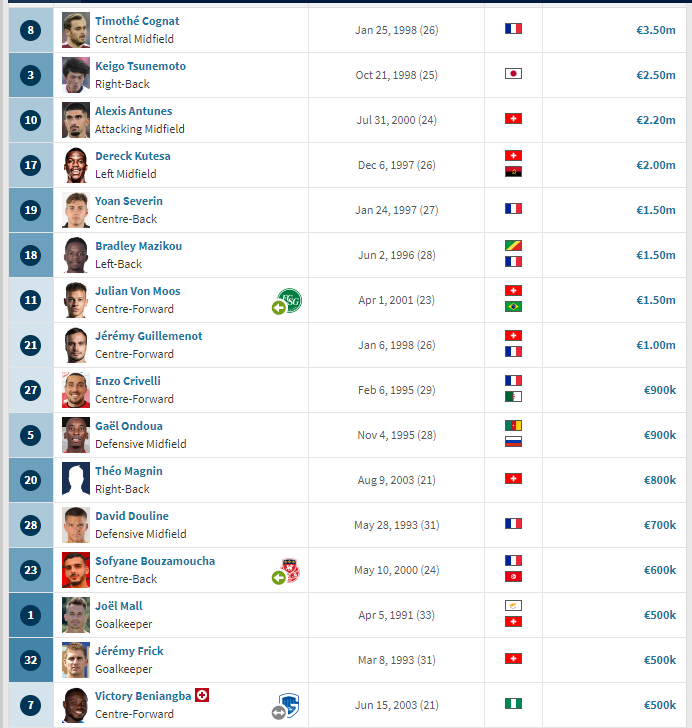
Task: Click the Cameroon flag in Gaël Ondoua's row
Action: click(513, 425)
